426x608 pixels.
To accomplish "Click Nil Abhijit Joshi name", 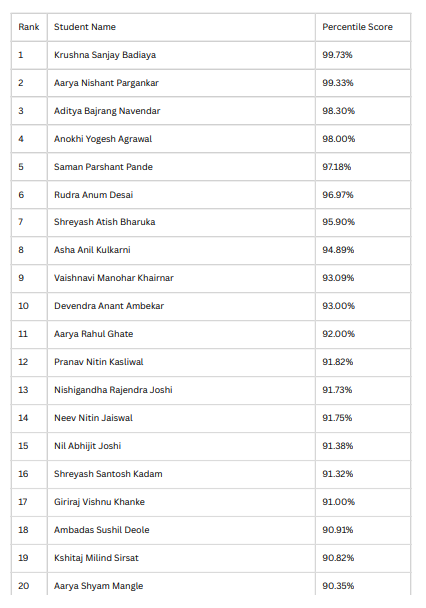I will click(88, 446).
